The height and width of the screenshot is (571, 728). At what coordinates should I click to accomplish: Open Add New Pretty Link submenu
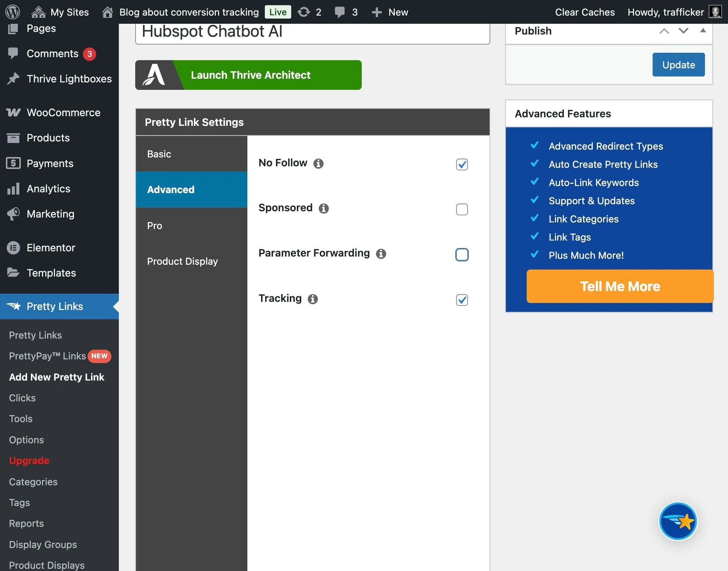tap(56, 377)
